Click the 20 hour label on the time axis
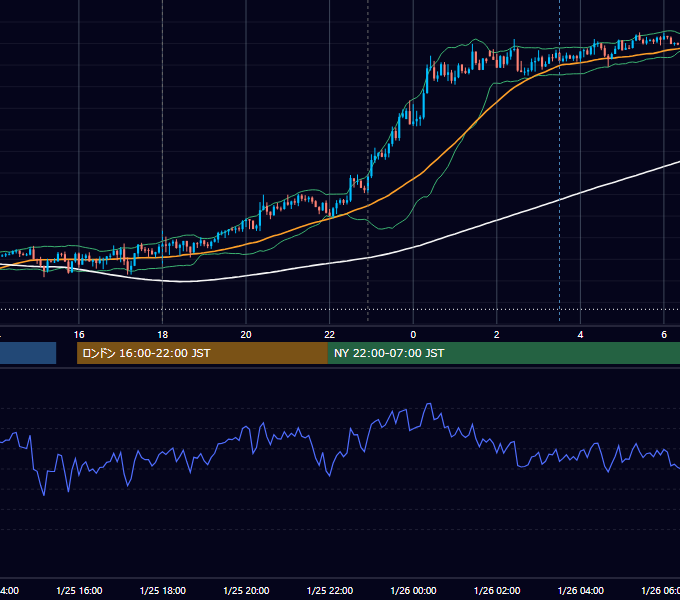 pos(246,335)
